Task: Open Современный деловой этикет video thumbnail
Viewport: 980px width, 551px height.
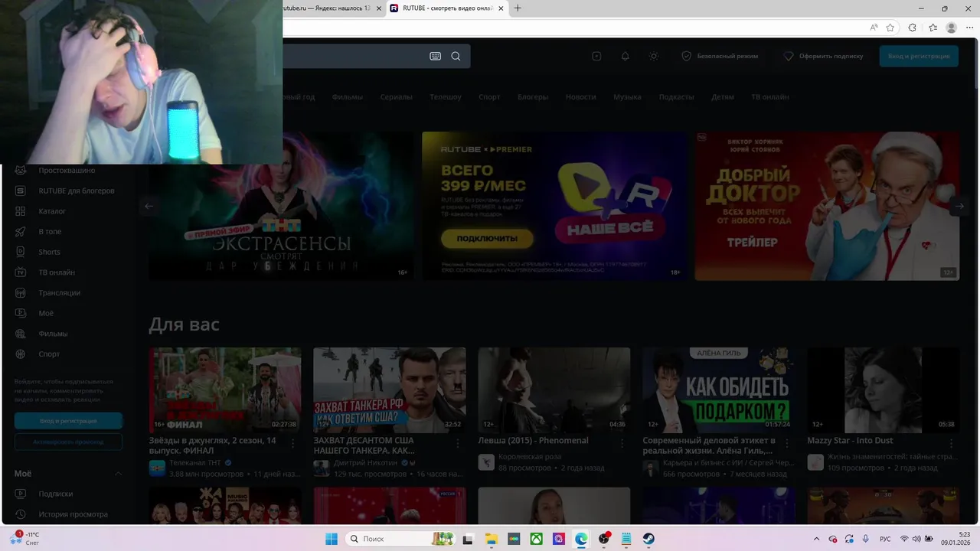Action: click(x=719, y=390)
